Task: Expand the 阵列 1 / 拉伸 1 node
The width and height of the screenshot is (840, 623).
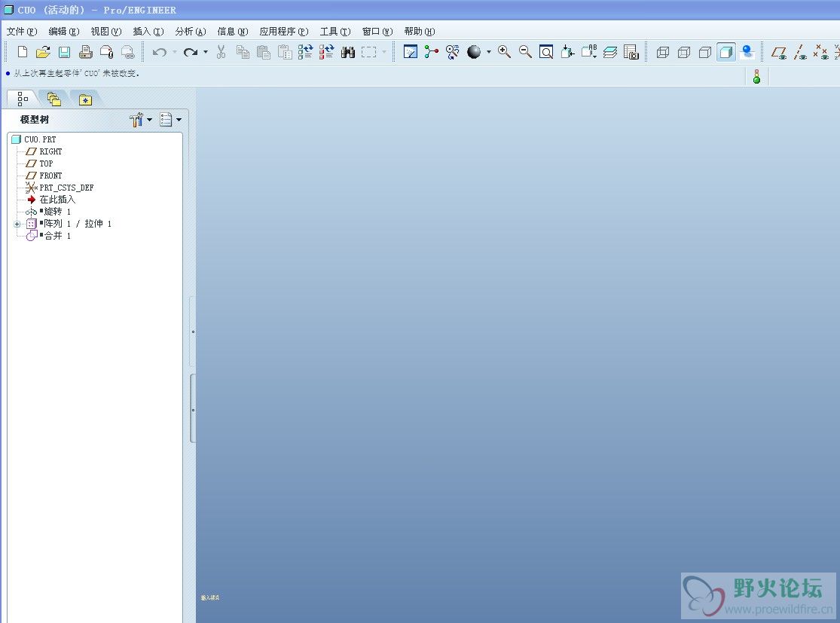Action: [x=17, y=224]
